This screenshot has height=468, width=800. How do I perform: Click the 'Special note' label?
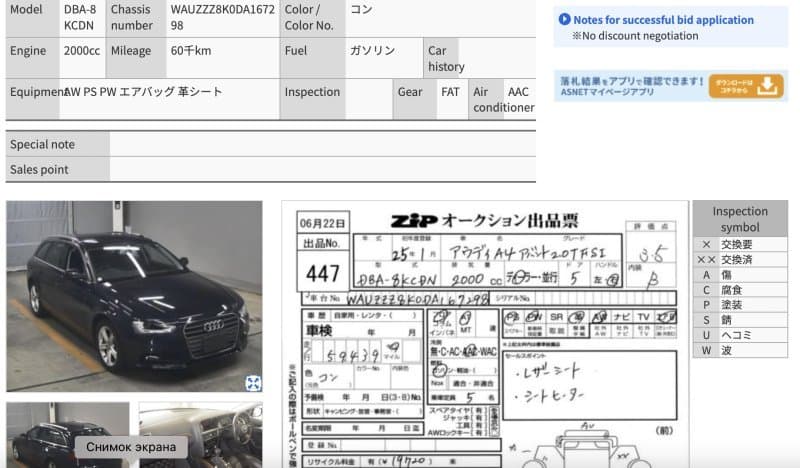coord(42,144)
